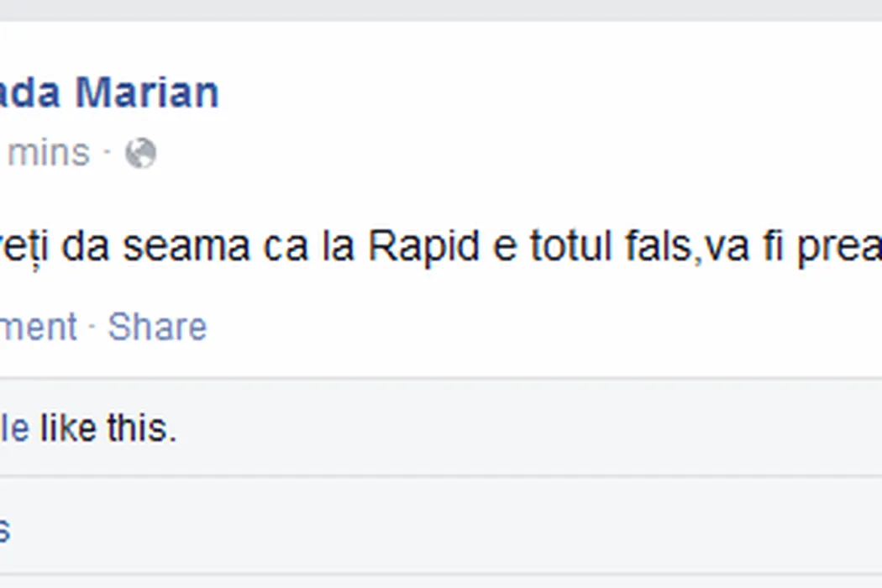882x588 pixels.
Task: Click the dot between Comment and Share
Action: pos(92,327)
